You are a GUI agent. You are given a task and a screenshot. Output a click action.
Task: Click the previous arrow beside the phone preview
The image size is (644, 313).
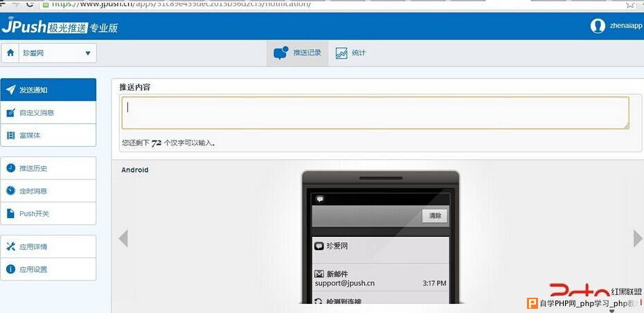[123, 239]
